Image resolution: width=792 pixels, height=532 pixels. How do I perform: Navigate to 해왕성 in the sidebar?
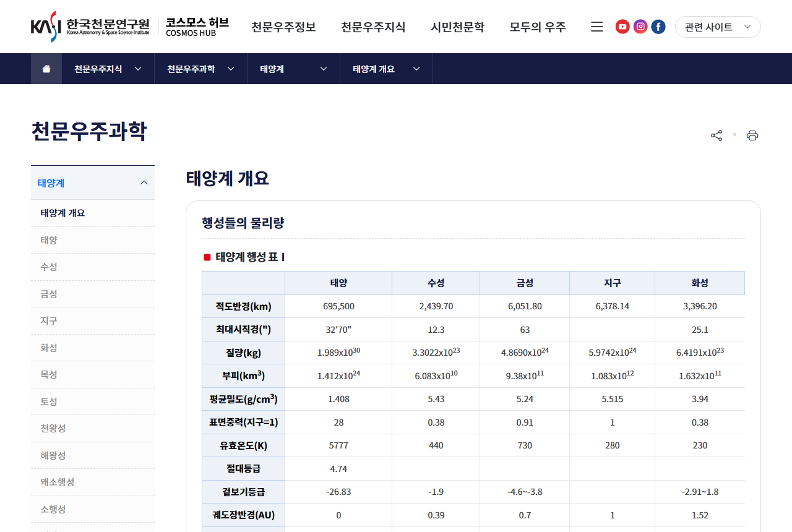pyautogui.click(x=93, y=455)
